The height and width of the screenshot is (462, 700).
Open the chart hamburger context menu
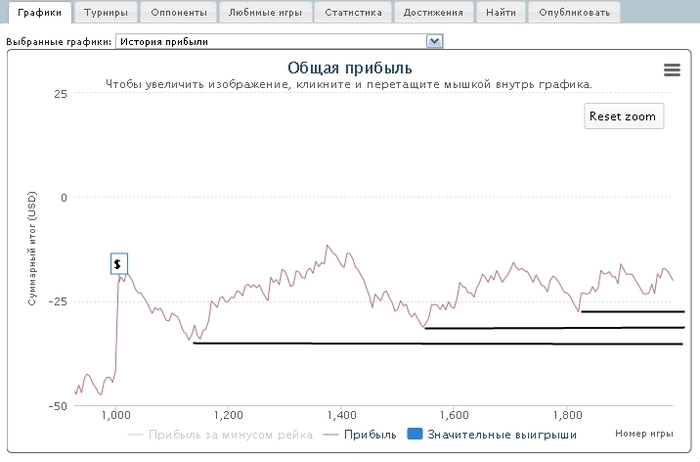coord(672,70)
